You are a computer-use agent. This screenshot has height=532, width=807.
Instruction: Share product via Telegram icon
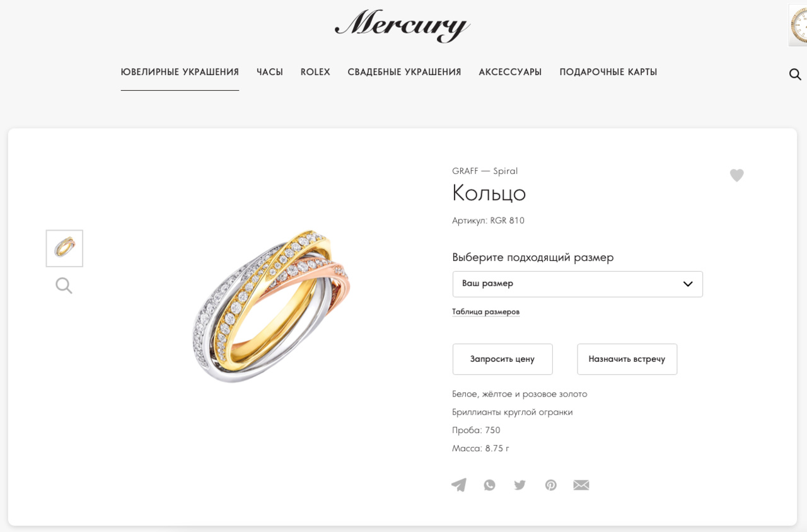click(x=459, y=485)
